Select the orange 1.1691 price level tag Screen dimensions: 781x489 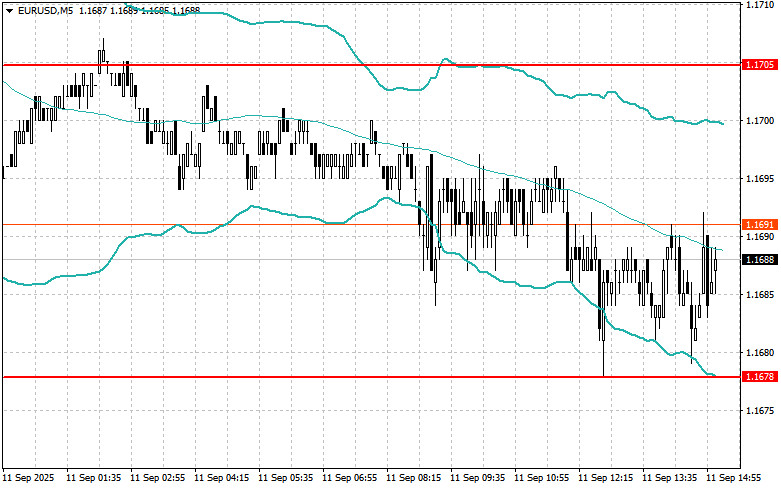click(x=760, y=225)
